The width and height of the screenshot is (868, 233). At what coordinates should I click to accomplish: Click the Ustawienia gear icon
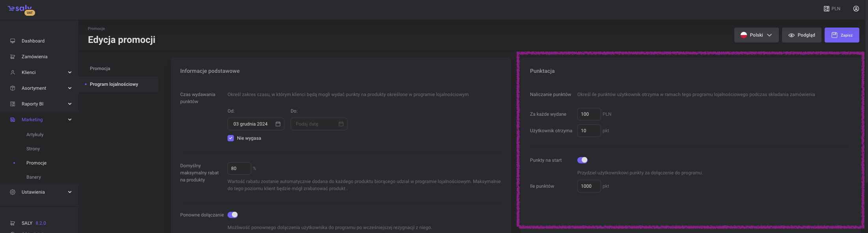(x=13, y=192)
